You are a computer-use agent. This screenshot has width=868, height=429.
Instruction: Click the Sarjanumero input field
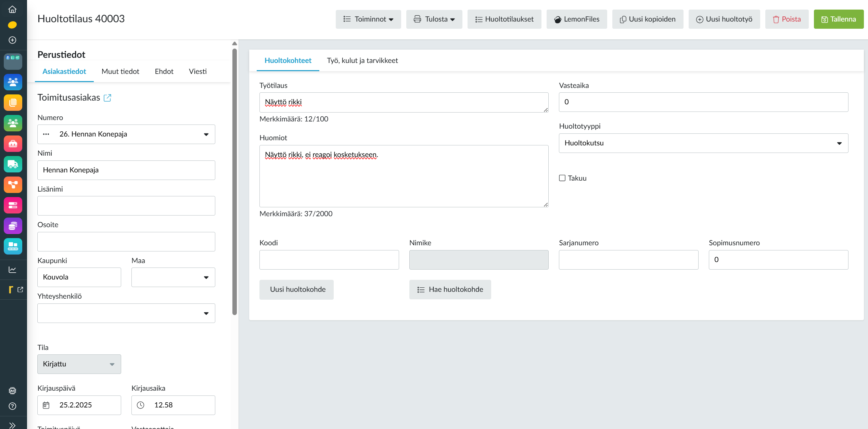click(x=628, y=260)
